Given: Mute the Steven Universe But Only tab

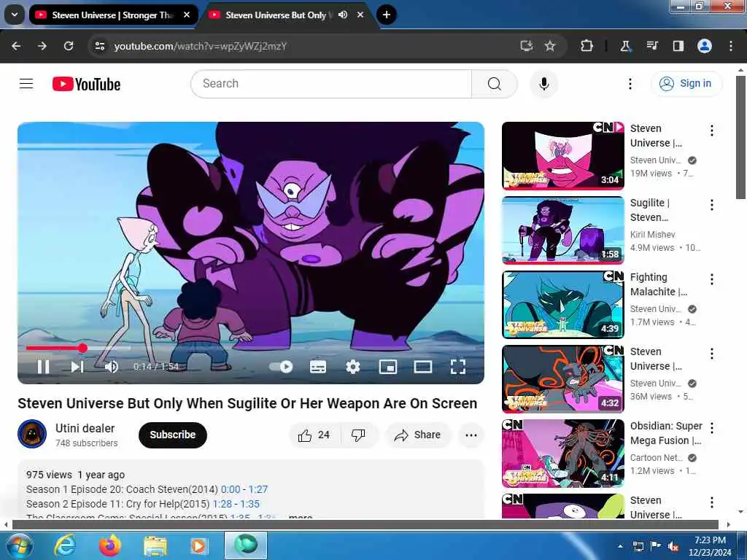Looking at the screenshot, I should click(x=343, y=15).
